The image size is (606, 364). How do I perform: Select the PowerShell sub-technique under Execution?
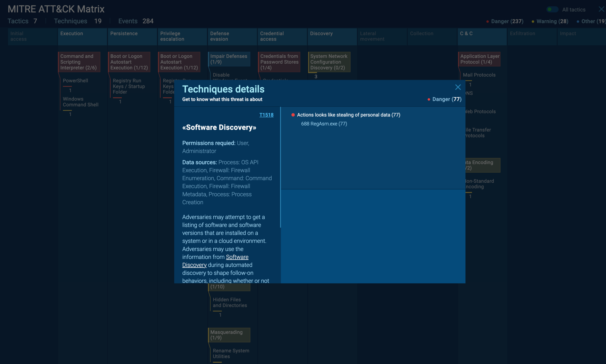point(75,80)
